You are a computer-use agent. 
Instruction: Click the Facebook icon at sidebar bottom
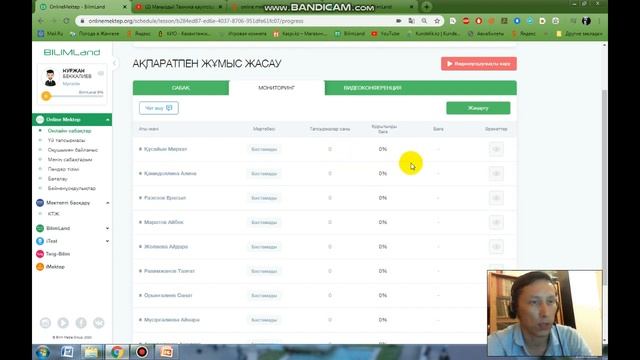tap(81, 323)
